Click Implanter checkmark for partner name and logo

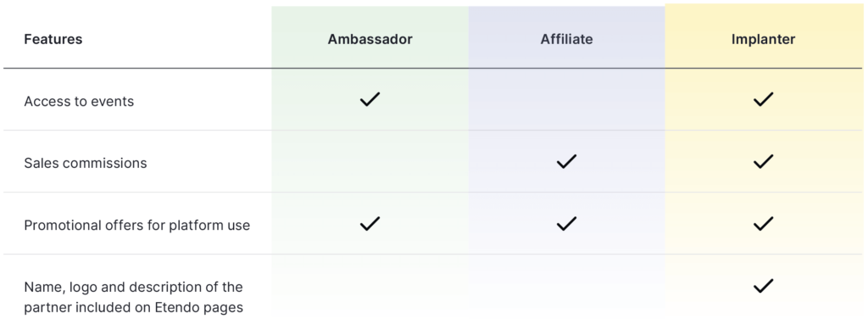pos(763,286)
